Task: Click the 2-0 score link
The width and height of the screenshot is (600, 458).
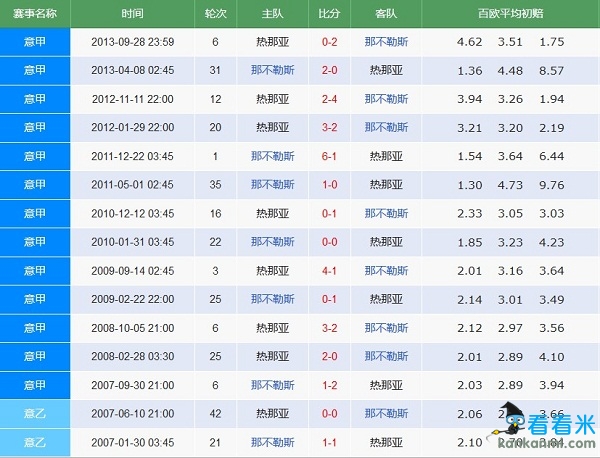Action: (x=329, y=71)
